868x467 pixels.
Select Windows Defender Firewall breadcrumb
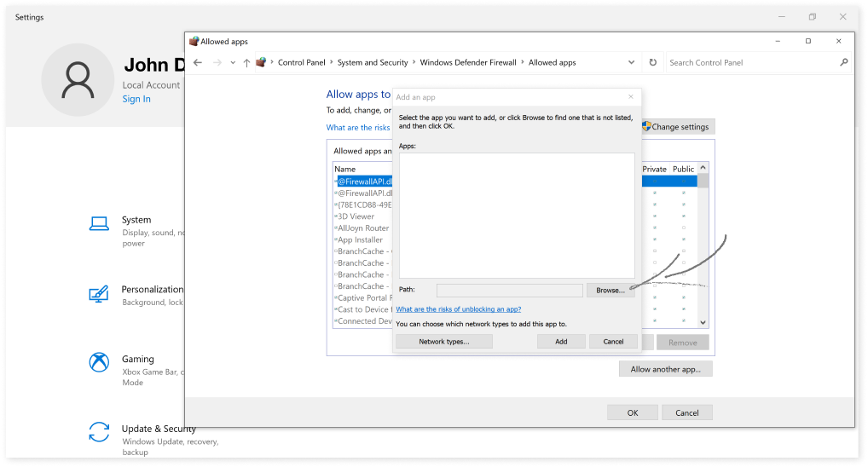(x=468, y=62)
